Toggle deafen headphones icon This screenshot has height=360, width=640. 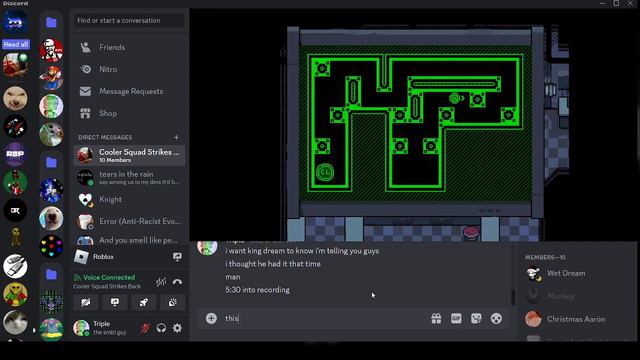161,328
